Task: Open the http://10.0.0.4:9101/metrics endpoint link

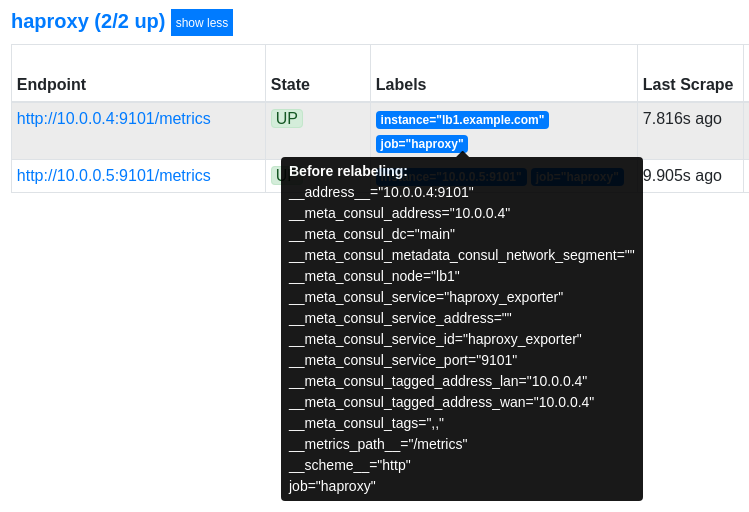Action: (114, 118)
